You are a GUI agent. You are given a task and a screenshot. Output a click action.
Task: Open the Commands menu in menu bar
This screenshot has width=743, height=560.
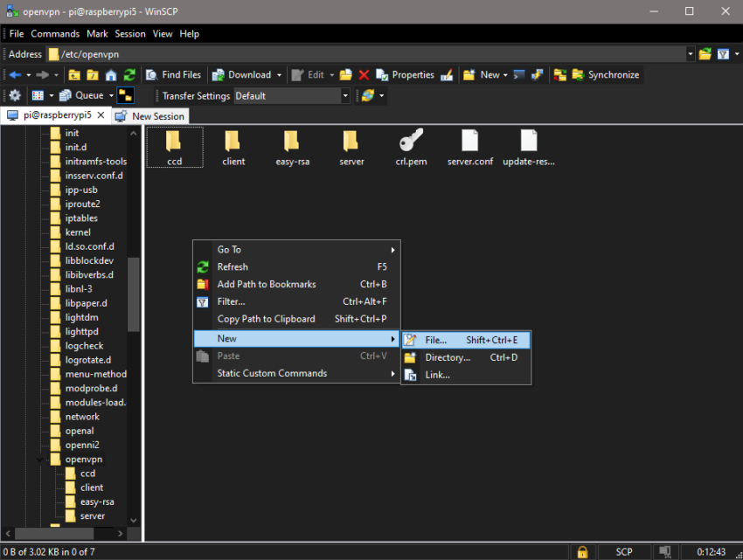tap(55, 33)
